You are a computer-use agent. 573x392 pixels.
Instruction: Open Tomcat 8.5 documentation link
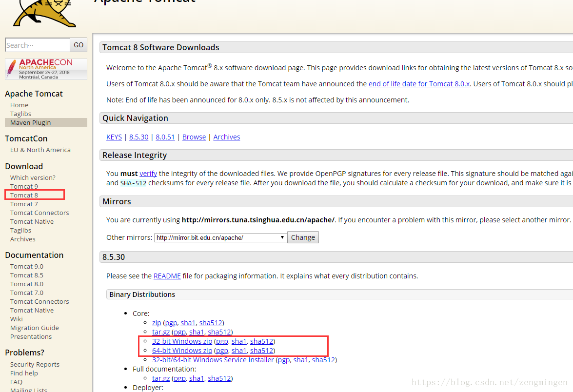tap(27, 275)
